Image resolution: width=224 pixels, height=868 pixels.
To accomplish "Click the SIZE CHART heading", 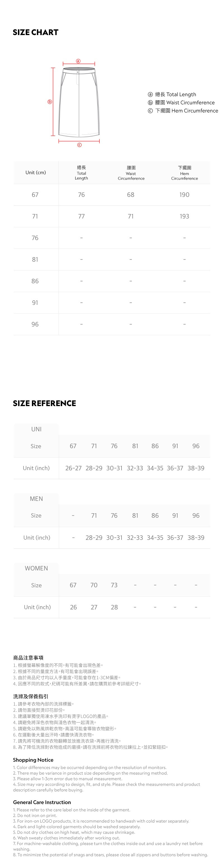I will [x=36, y=32].
